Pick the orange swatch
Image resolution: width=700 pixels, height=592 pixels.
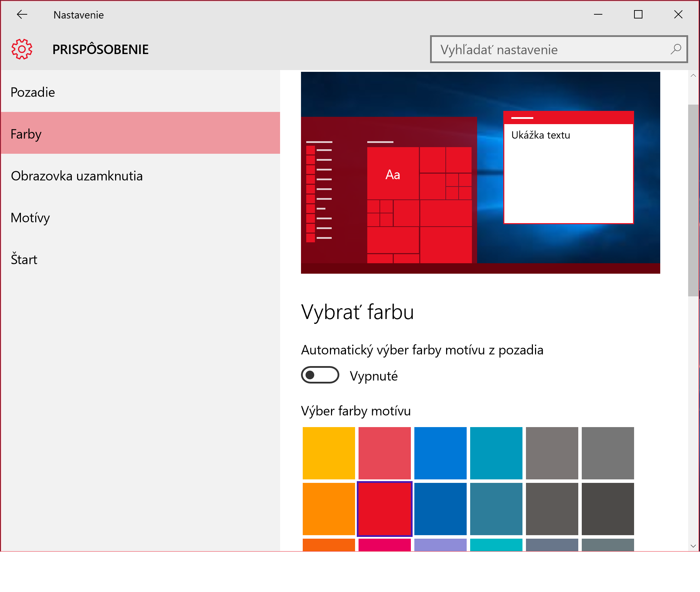pos(329,509)
